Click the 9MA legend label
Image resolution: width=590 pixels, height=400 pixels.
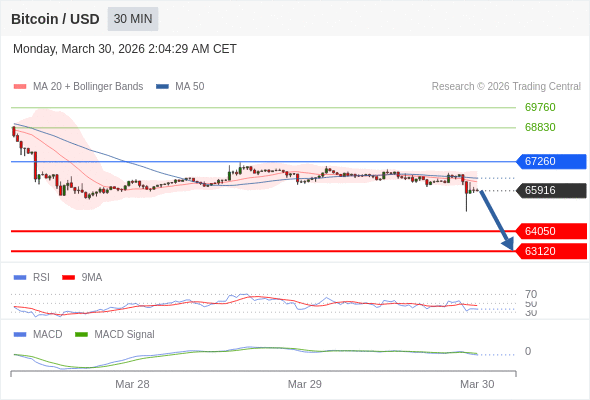92,278
